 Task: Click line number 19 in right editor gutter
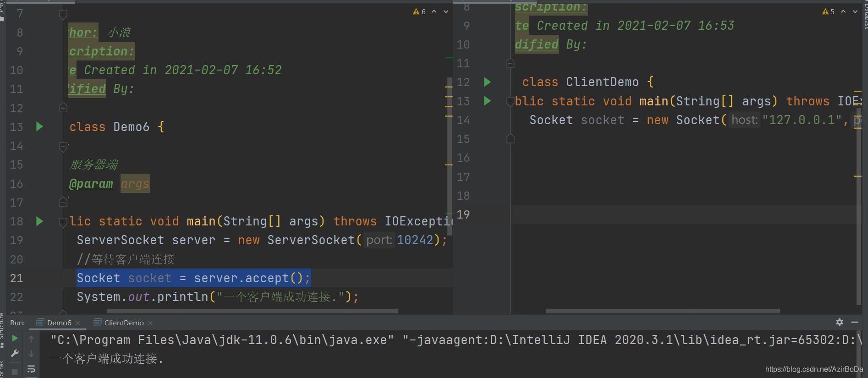click(x=463, y=214)
